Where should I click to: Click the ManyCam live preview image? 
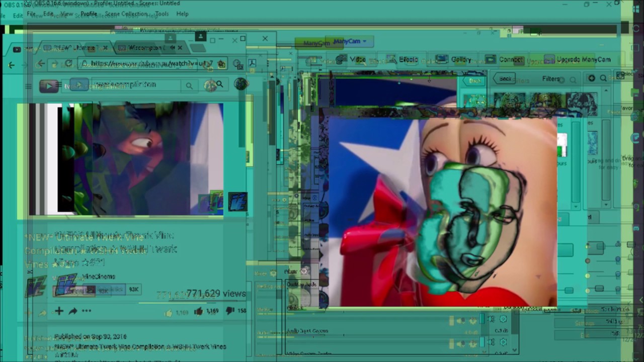point(443,211)
